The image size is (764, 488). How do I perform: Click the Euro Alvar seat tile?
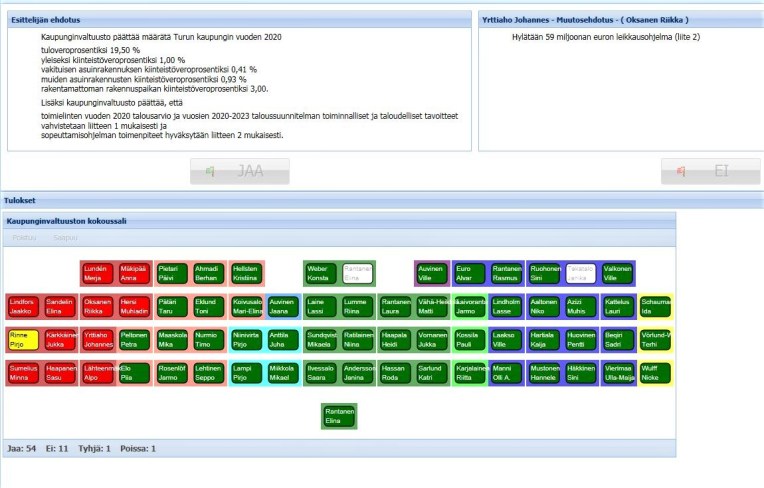[468, 273]
